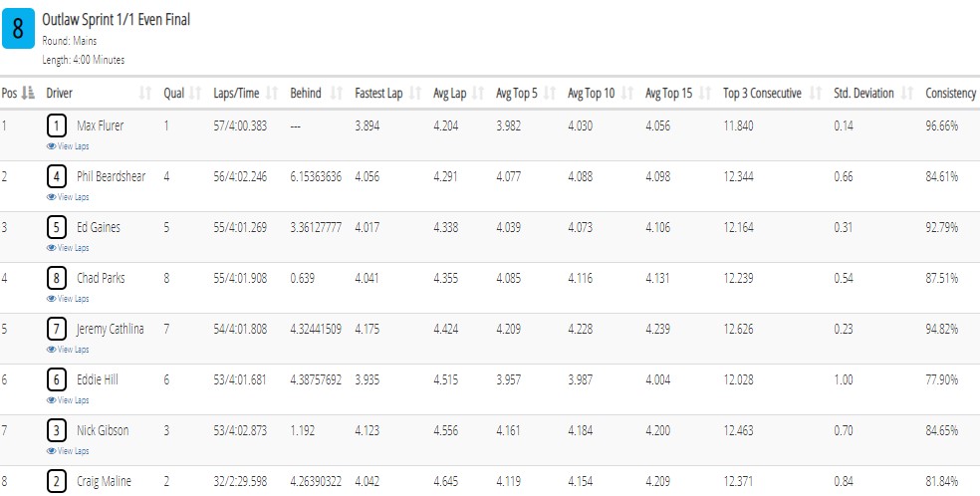
Task: Click the blue race number 8 badge
Action: [x=18, y=29]
